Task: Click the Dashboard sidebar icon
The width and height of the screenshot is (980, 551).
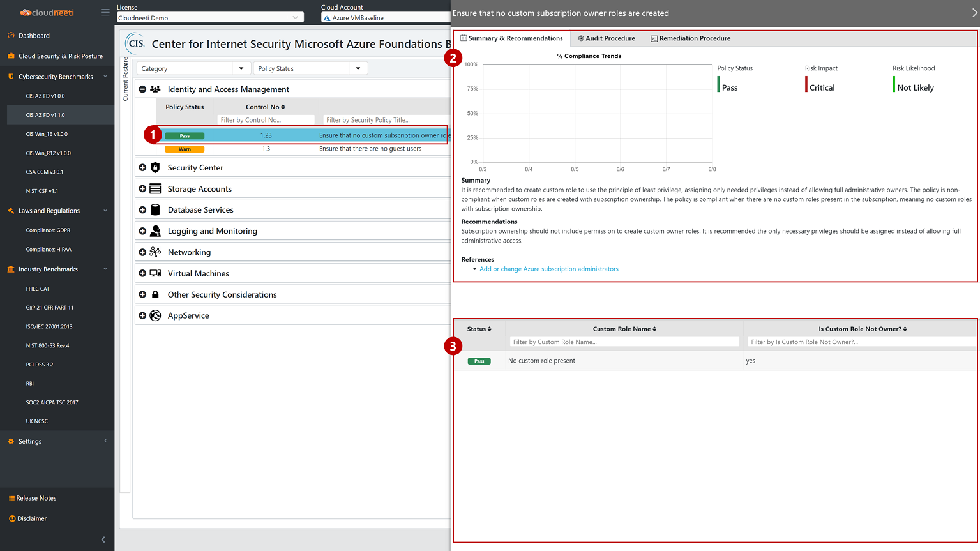Action: click(11, 36)
